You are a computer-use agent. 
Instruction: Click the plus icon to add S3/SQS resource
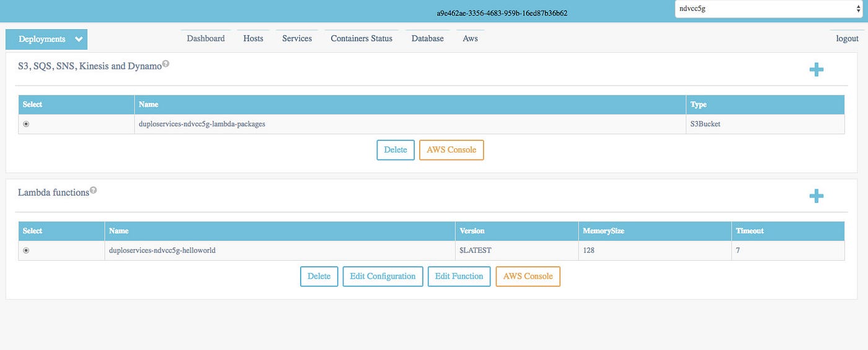tap(817, 70)
